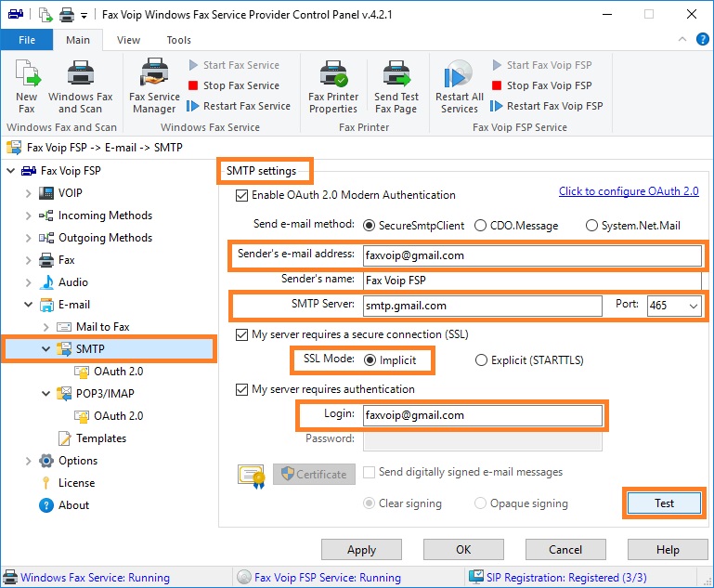
Task: Collapse the Fax Voip FSP root node
Action: point(10,171)
